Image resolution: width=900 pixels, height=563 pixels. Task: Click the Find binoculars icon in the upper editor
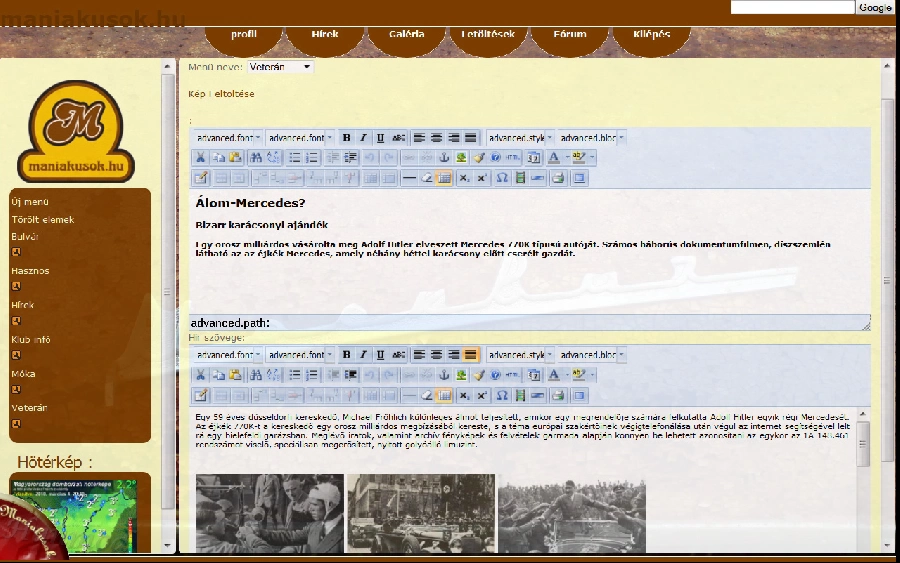click(x=256, y=157)
